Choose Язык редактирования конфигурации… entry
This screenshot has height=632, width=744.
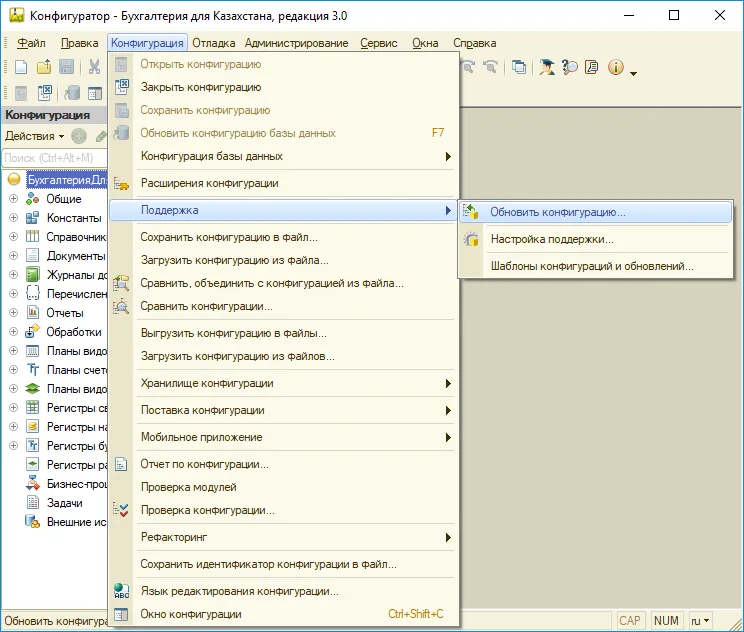coord(284,591)
